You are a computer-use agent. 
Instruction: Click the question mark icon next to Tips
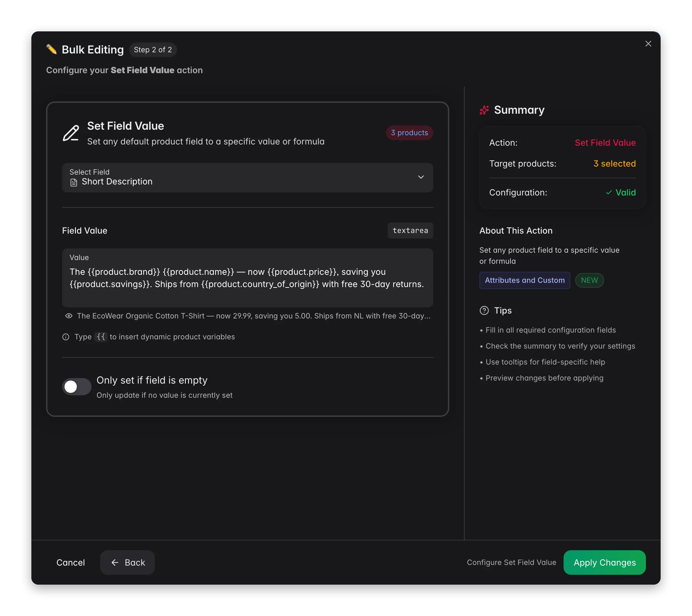tap(484, 310)
